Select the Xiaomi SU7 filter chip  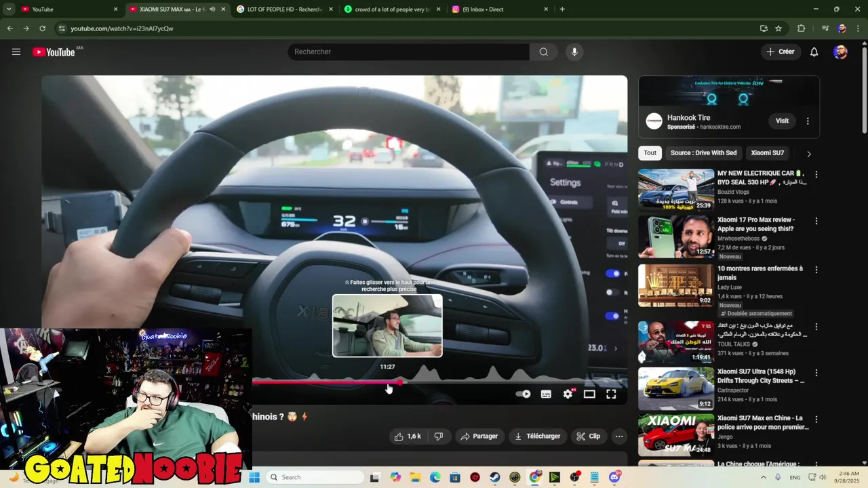click(767, 153)
